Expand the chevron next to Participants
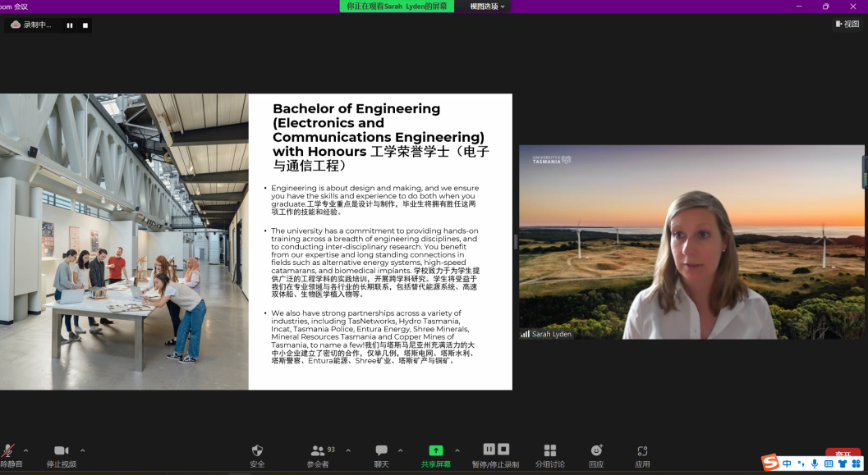 point(348,450)
